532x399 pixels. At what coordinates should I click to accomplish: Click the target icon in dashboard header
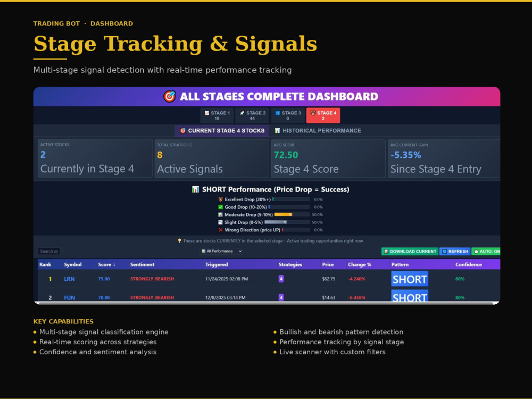point(169,96)
